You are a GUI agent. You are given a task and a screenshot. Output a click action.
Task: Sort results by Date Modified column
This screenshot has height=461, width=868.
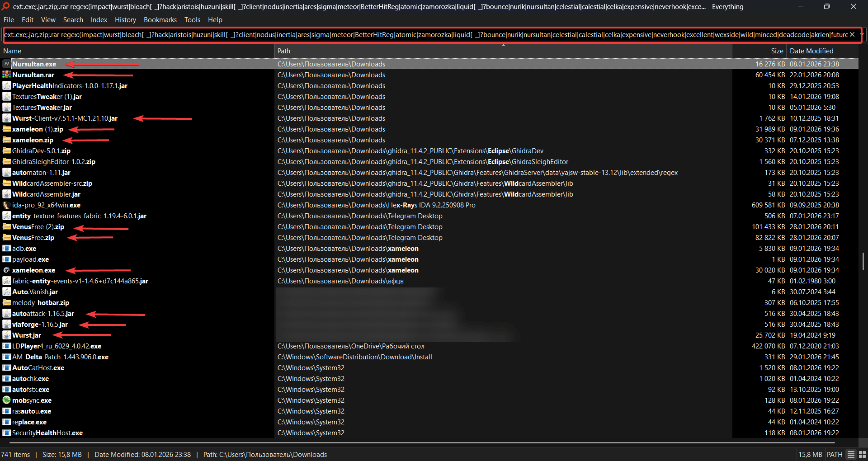pos(811,51)
